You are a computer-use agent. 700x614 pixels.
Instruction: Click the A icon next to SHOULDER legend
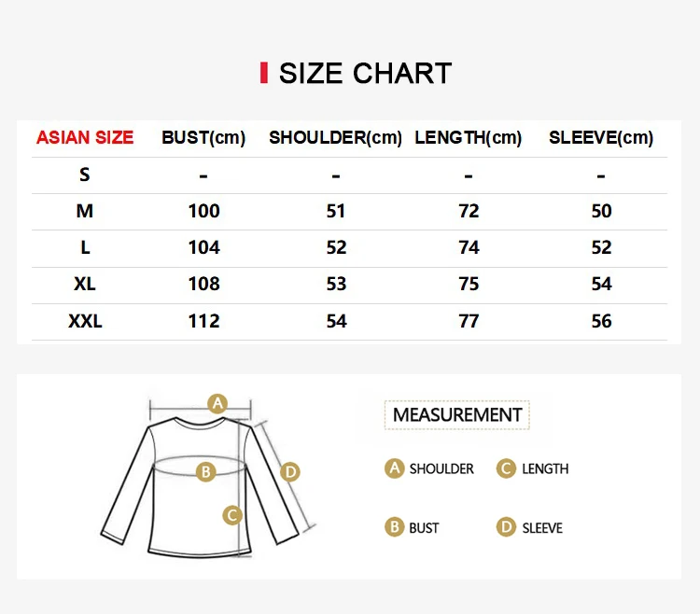[x=394, y=468]
